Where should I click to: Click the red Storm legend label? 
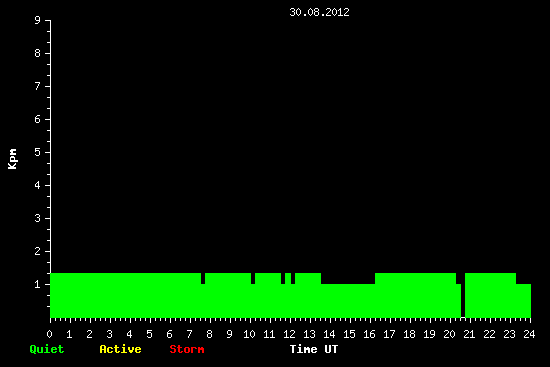187,349
